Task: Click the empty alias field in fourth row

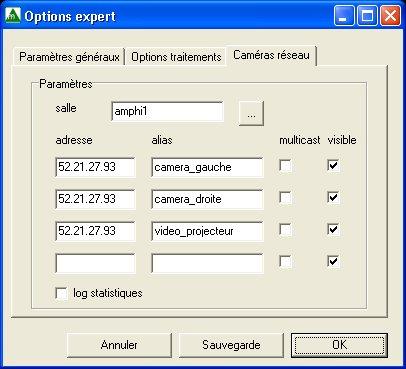Action: click(x=207, y=263)
